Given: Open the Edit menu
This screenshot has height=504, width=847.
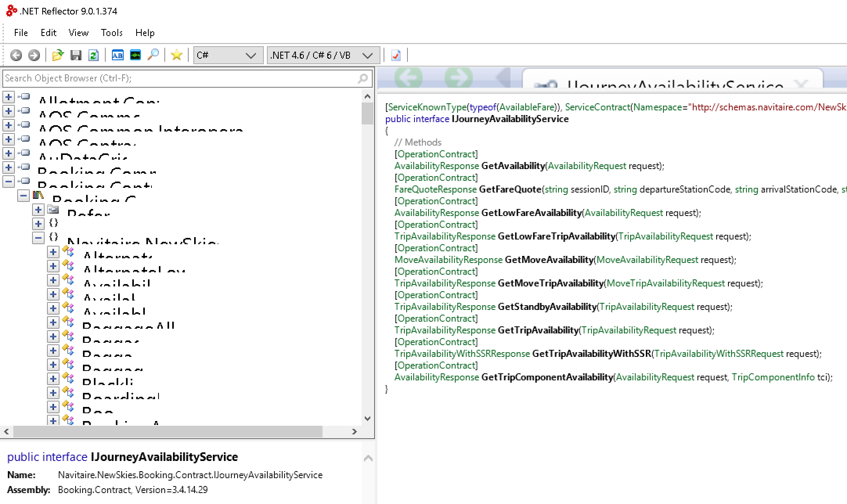Looking at the screenshot, I should click(x=49, y=33).
